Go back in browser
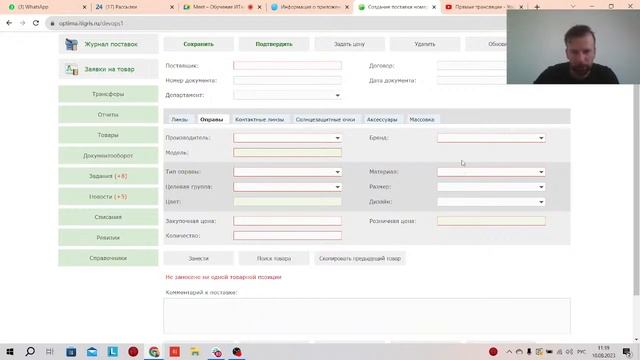This screenshot has width=640, height=360. point(9,23)
